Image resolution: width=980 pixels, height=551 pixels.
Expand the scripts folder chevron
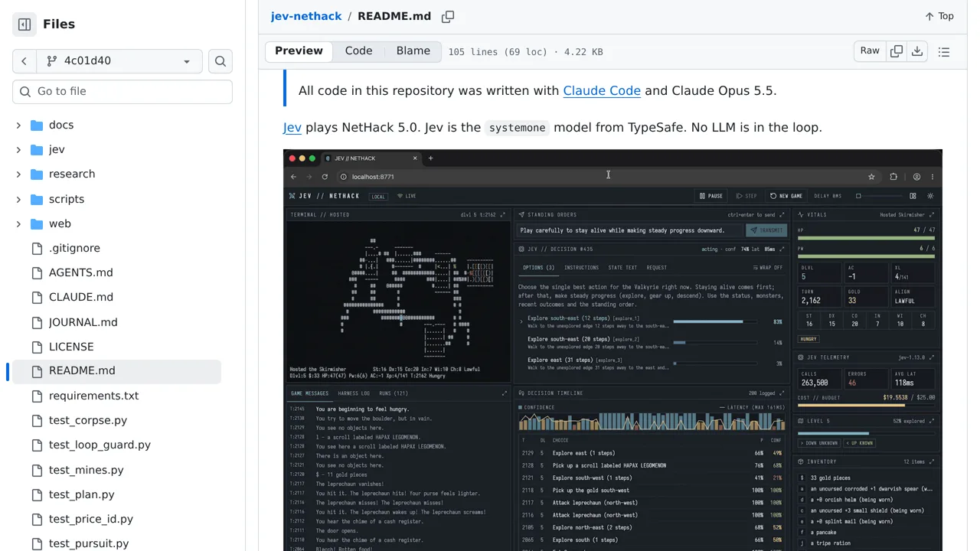click(x=18, y=200)
